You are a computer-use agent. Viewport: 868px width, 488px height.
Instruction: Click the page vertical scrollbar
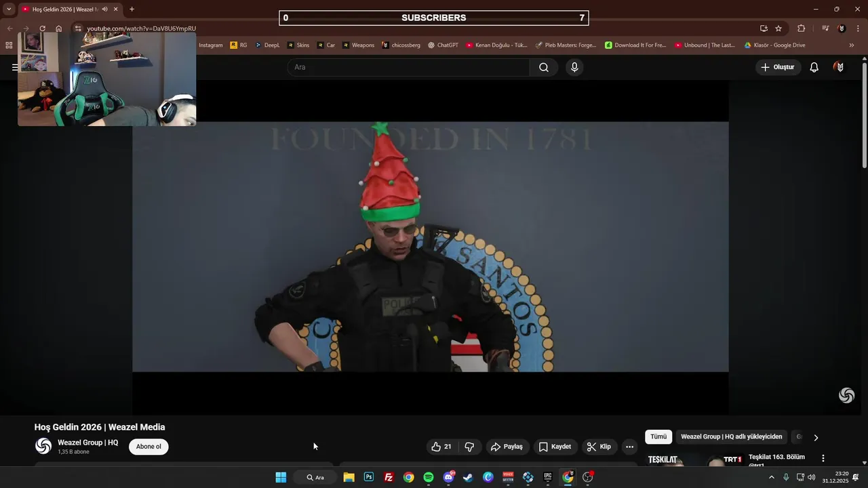864,115
